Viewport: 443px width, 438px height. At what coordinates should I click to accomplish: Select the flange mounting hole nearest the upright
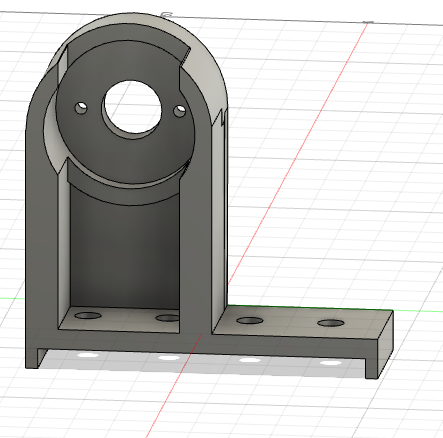pos(250,321)
